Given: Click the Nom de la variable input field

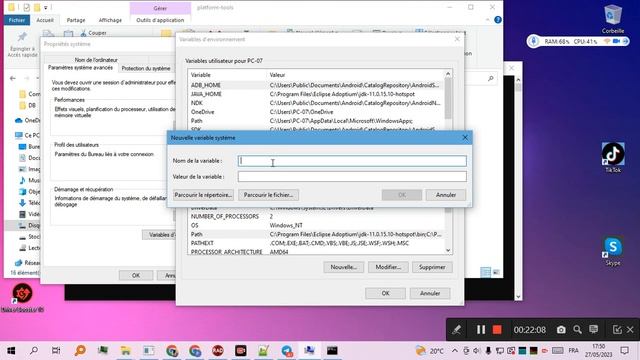Looking at the screenshot, I should click(x=352, y=161).
